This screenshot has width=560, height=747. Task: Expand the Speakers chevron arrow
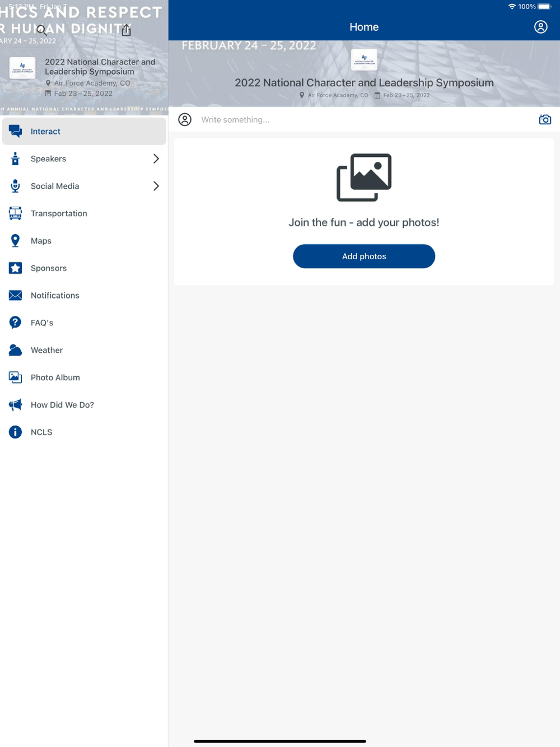[x=156, y=159]
